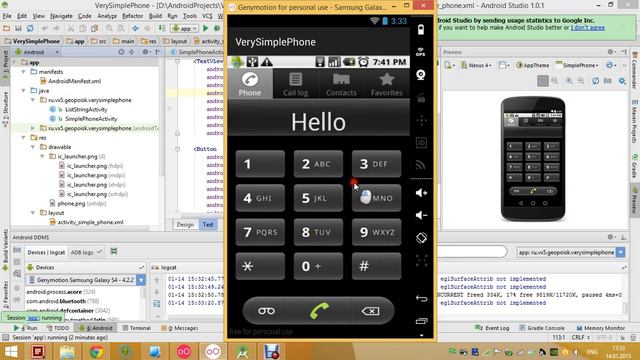Click Genymotion battery widget icon

click(x=421, y=29)
